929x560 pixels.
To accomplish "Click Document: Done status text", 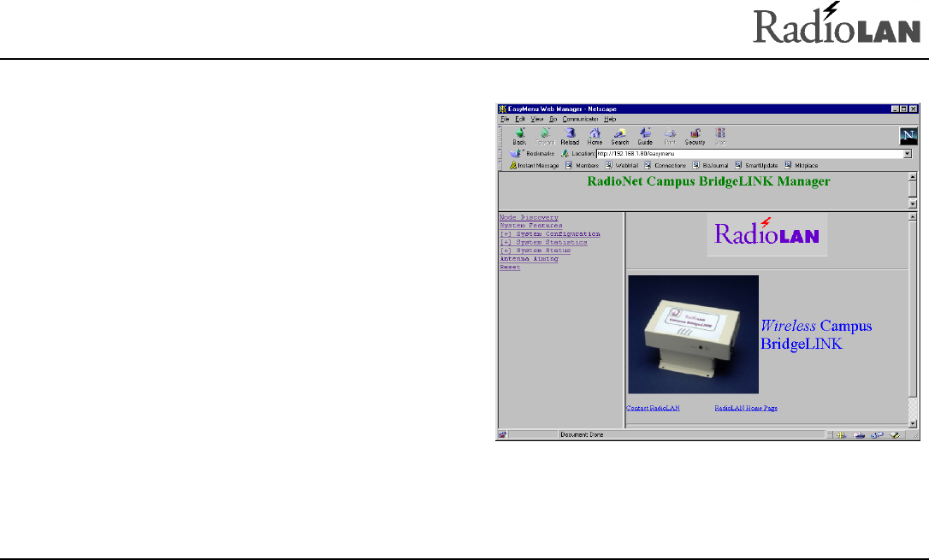I will point(582,434).
